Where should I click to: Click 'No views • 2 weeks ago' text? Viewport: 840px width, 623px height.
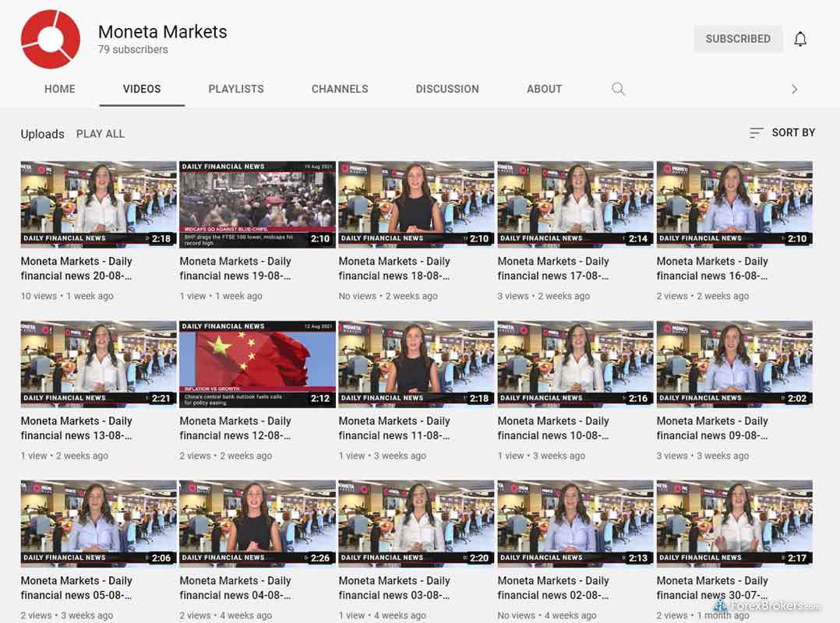[388, 296]
